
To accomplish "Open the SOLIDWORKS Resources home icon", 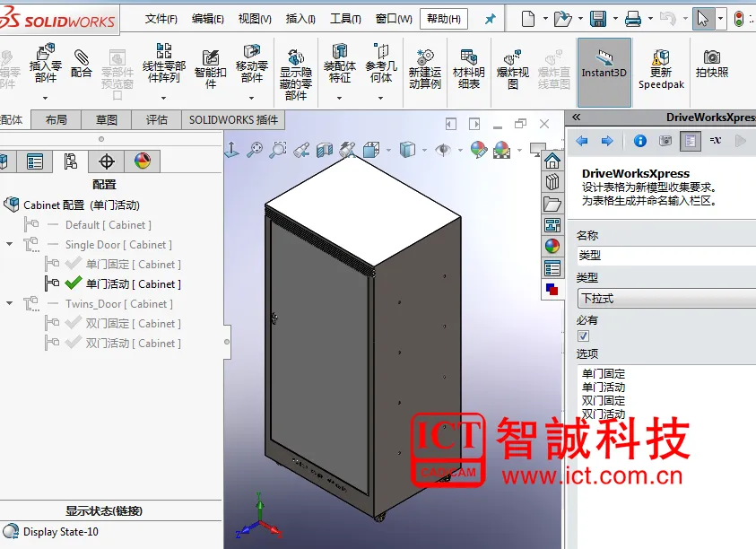I will point(552,161).
